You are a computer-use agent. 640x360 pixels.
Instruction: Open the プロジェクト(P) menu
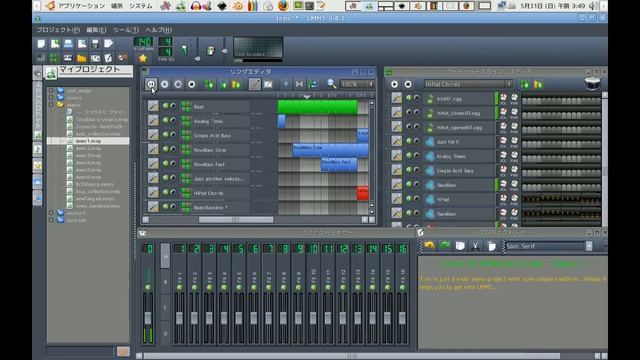pyautogui.click(x=58, y=30)
